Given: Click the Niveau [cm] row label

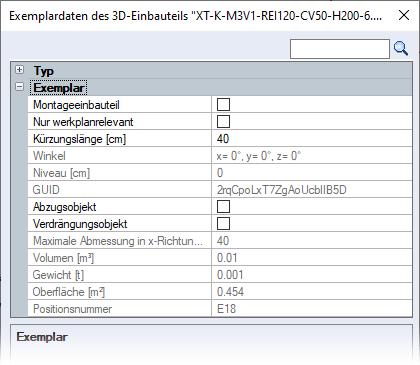Looking at the screenshot, I should [x=61, y=173].
